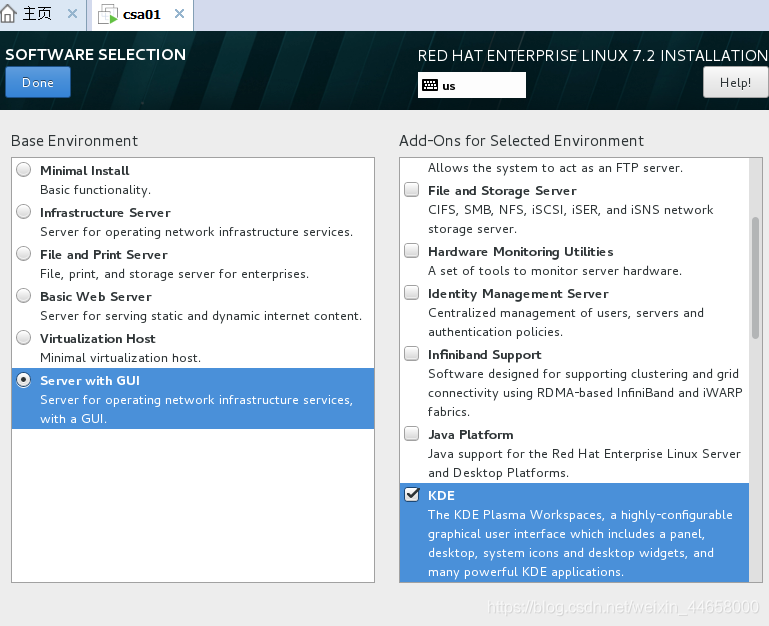Image resolution: width=769 pixels, height=626 pixels.
Task: Click the Infrastructure Server label
Action: (105, 212)
